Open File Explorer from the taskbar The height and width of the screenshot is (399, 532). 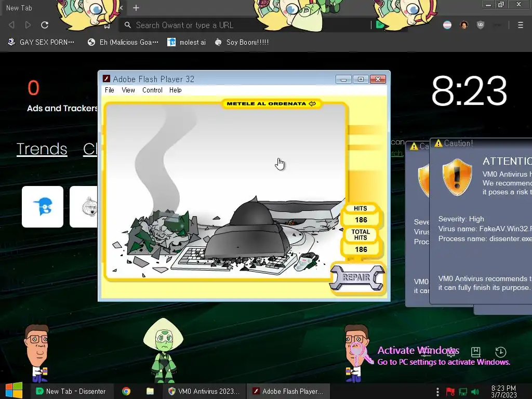pyautogui.click(x=150, y=391)
